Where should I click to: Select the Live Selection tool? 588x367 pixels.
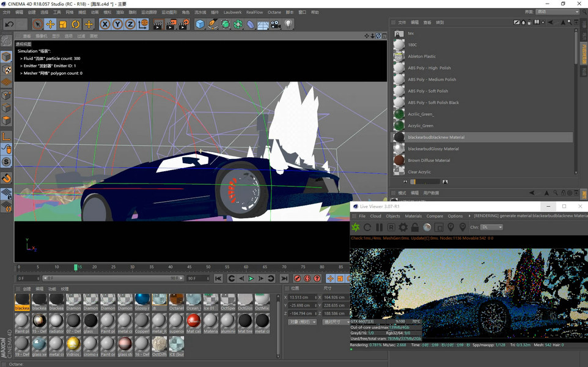click(37, 24)
